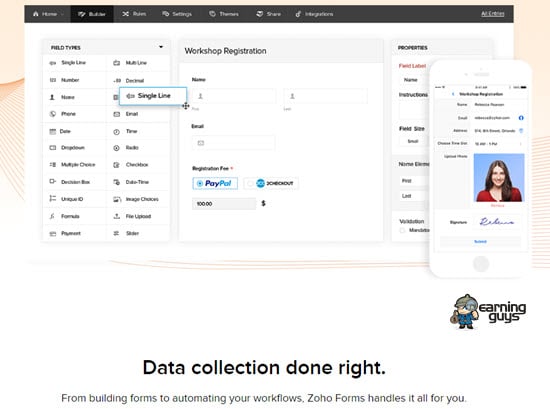The width and height of the screenshot is (550, 409).
Task: Tap the Remove link under the photo
Action: coord(497,206)
